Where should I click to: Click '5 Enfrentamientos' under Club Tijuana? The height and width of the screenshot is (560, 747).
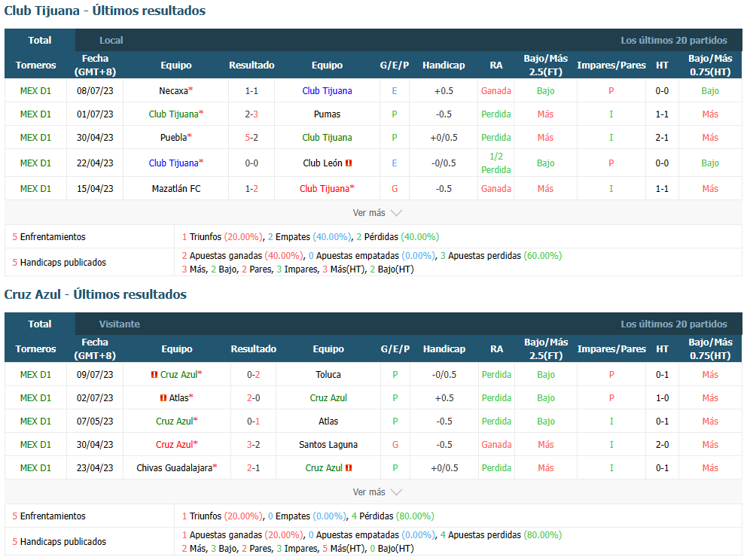tap(49, 237)
